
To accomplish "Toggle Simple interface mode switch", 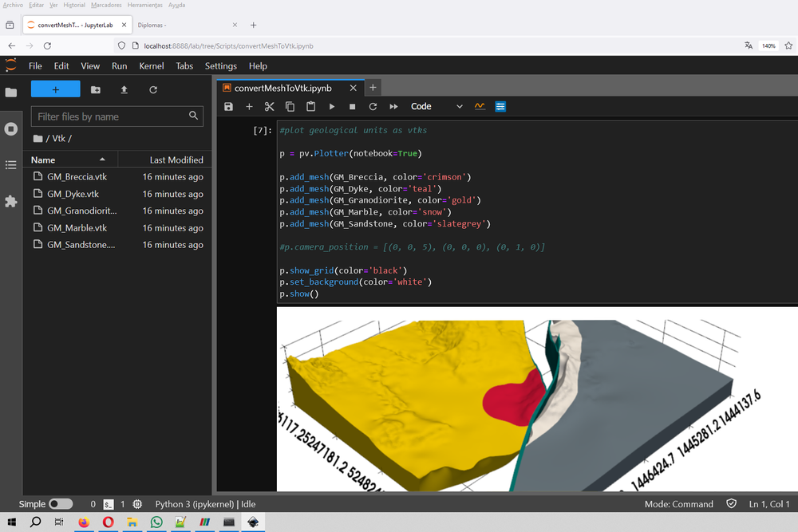I will (61, 504).
